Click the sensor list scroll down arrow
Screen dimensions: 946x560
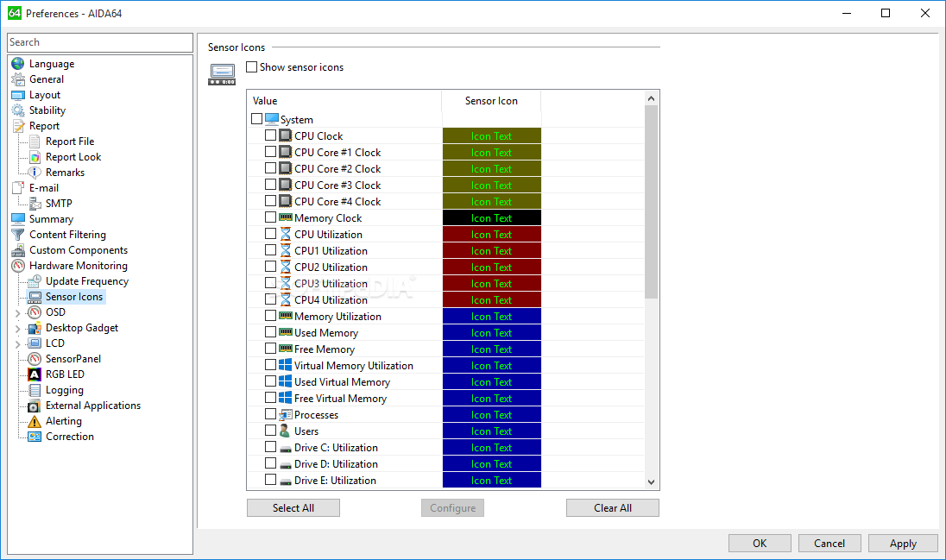pyautogui.click(x=651, y=481)
